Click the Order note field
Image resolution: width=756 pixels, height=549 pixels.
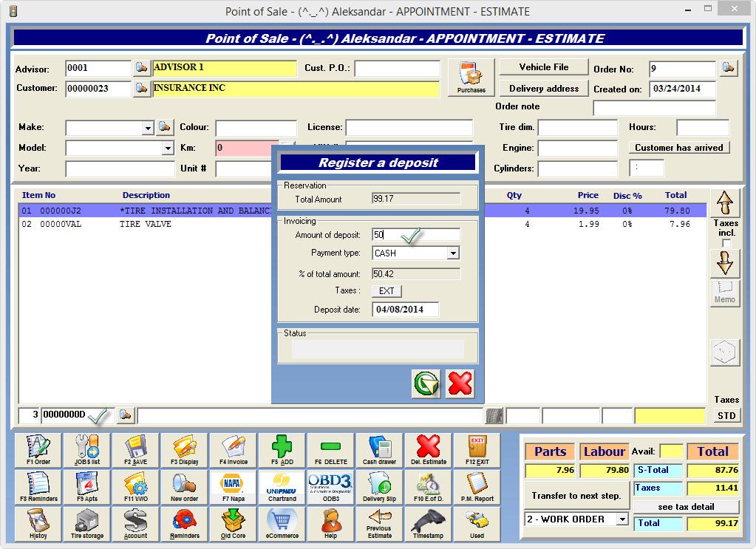pyautogui.click(x=654, y=107)
